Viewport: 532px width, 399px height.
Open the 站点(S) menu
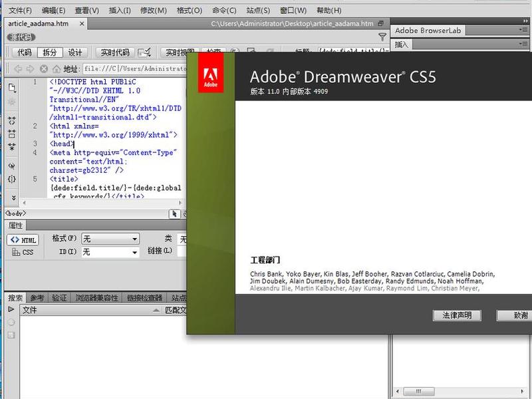point(258,11)
